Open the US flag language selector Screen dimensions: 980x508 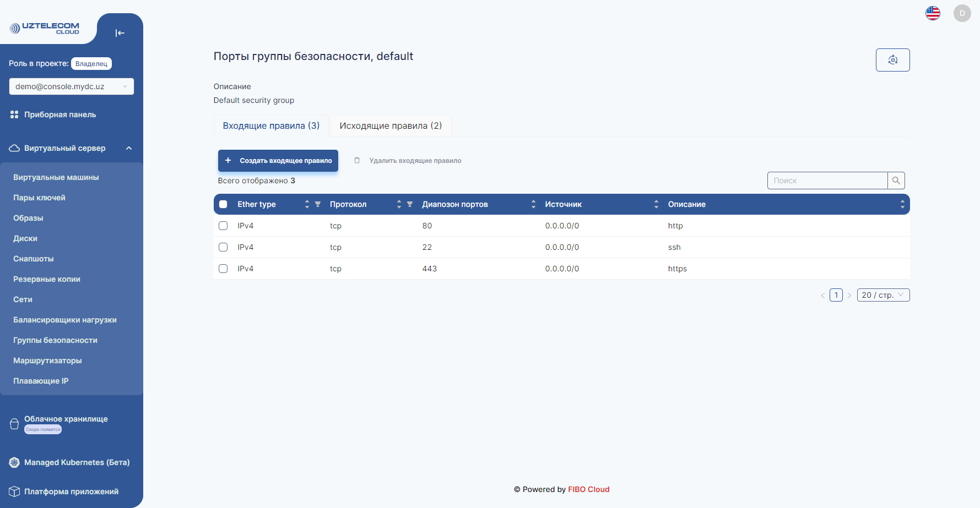[933, 13]
